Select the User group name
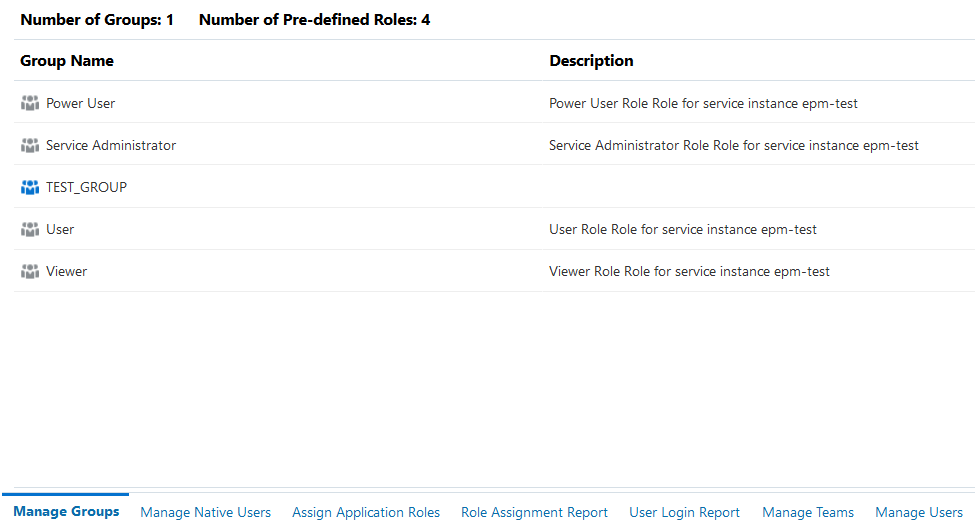The height and width of the screenshot is (531, 975). 60,229
